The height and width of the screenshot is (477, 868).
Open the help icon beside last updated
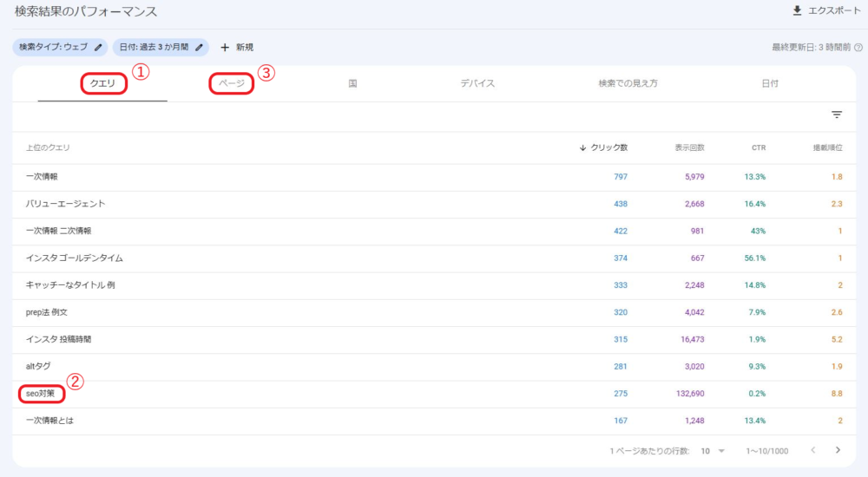point(858,48)
